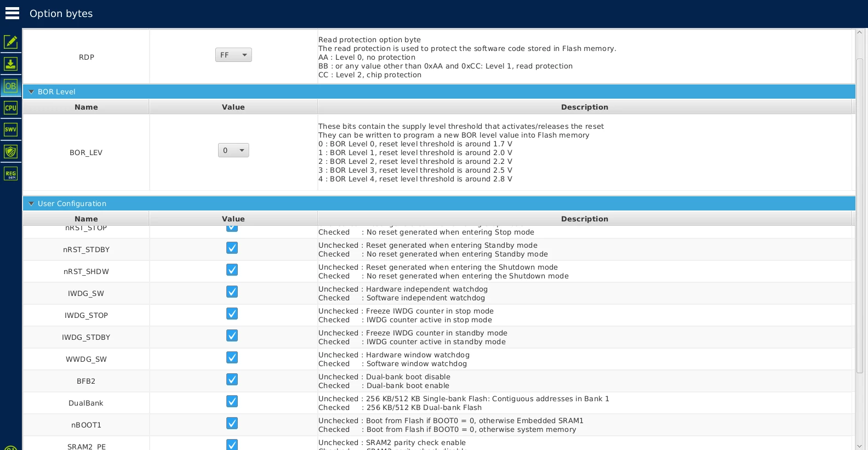Uncheck the BFB2 checkbox
868x450 pixels.
[x=232, y=380]
